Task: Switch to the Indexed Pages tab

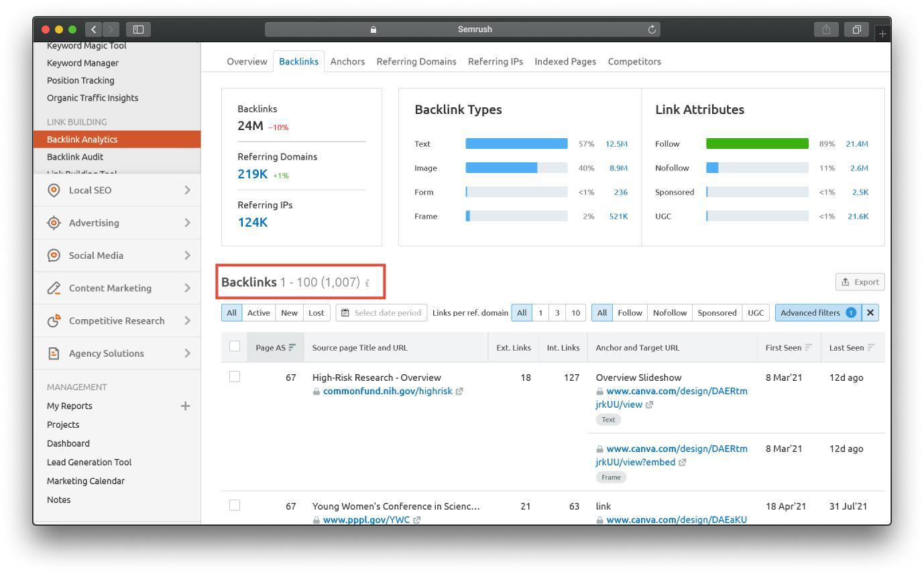Action: point(565,61)
